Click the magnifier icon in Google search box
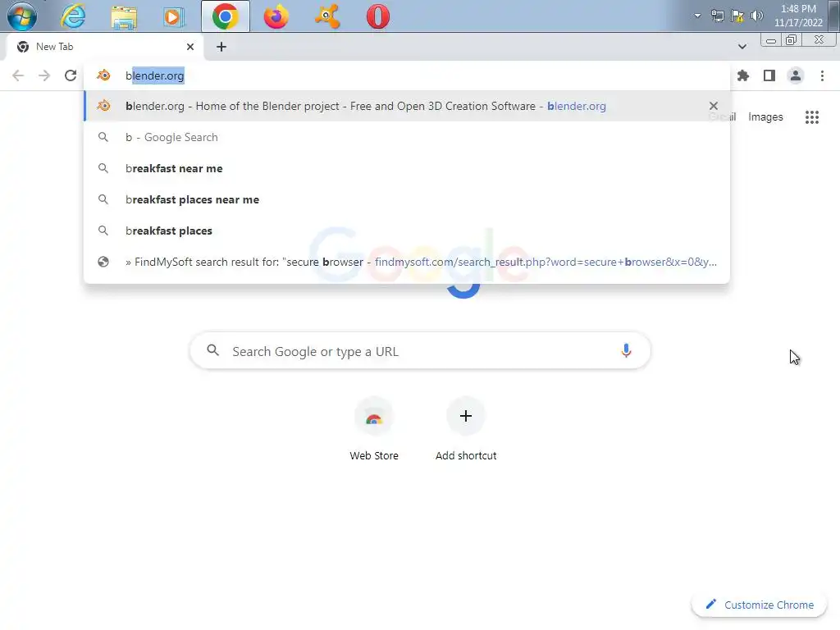 click(212, 350)
